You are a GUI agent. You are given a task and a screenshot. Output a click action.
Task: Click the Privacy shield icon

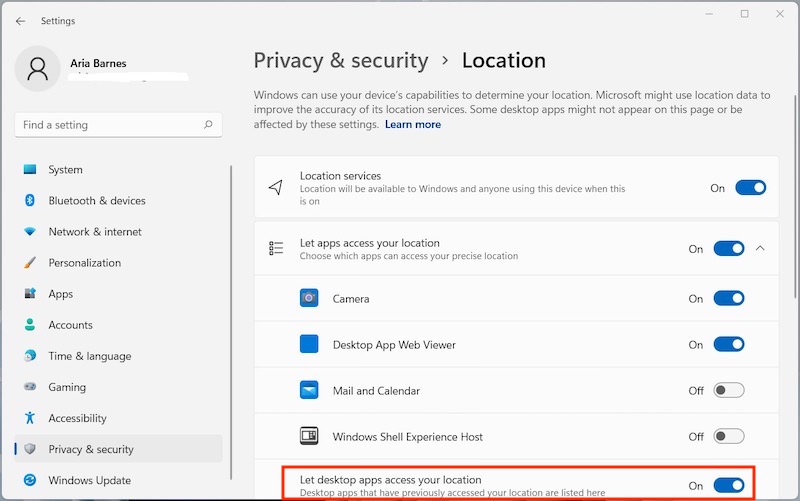pos(30,449)
